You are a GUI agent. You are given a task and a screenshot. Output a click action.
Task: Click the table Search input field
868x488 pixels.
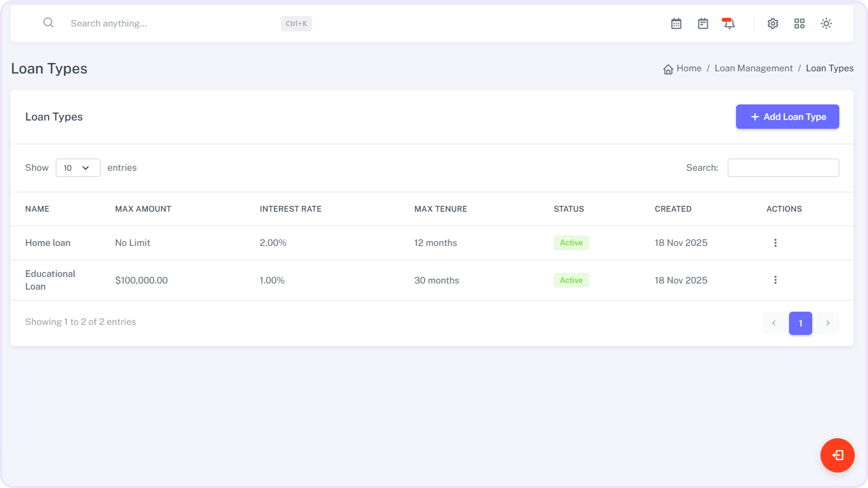(x=783, y=168)
